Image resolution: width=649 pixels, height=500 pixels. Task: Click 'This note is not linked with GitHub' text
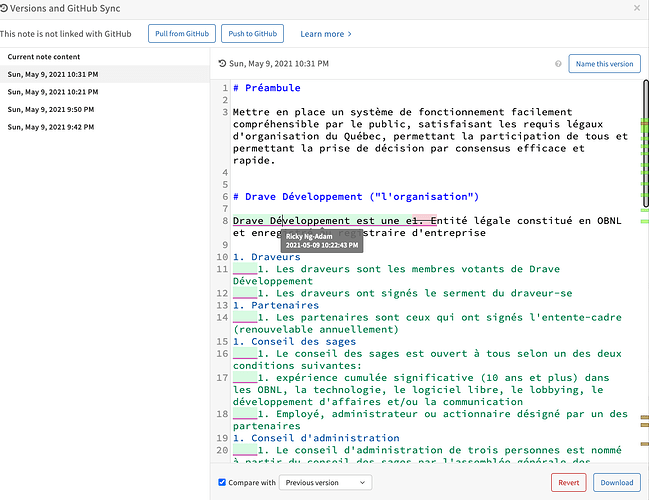(66, 34)
